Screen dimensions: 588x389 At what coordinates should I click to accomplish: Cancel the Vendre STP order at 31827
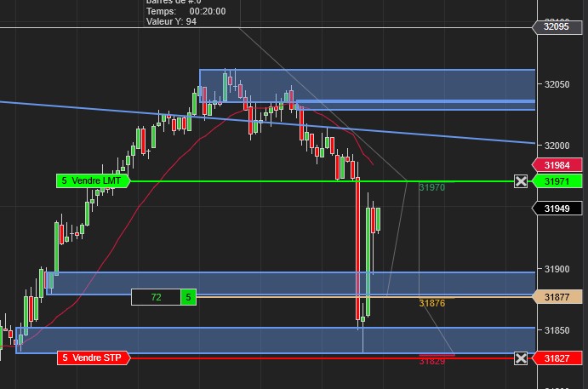(x=521, y=358)
